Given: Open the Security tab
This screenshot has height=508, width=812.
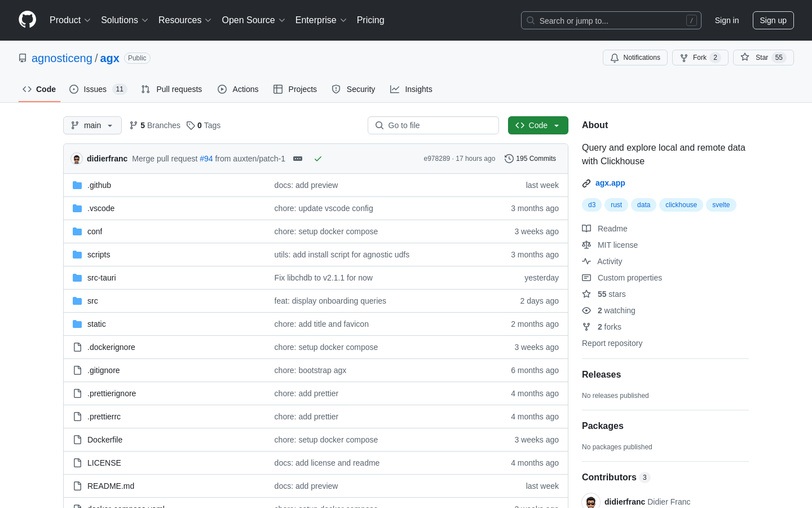Looking at the screenshot, I should 354,89.
